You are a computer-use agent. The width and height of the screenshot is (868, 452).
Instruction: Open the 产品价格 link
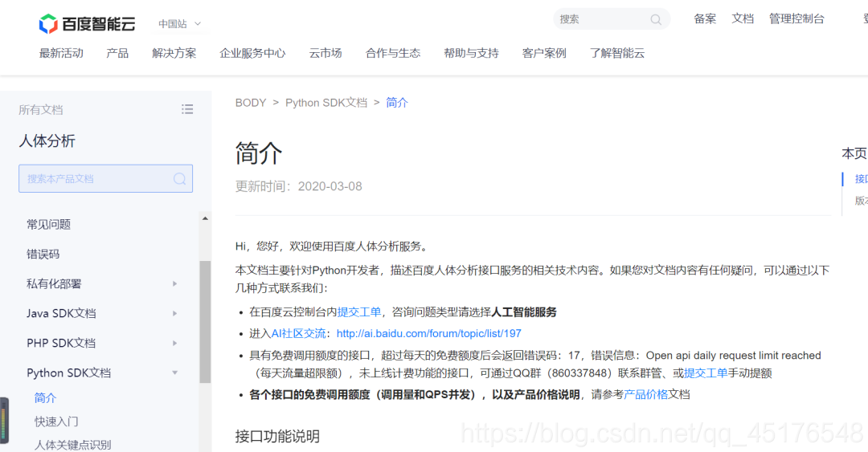[x=645, y=394]
